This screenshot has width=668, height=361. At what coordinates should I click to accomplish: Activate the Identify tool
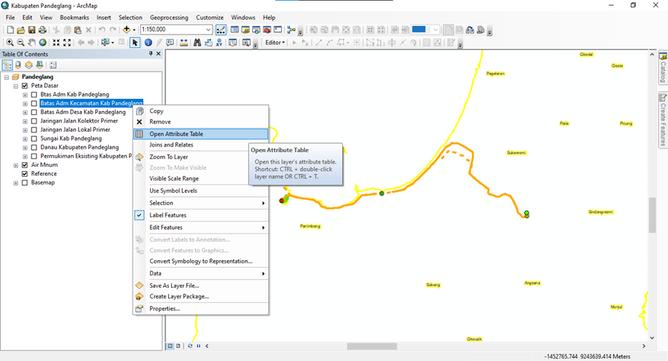[x=148, y=43]
